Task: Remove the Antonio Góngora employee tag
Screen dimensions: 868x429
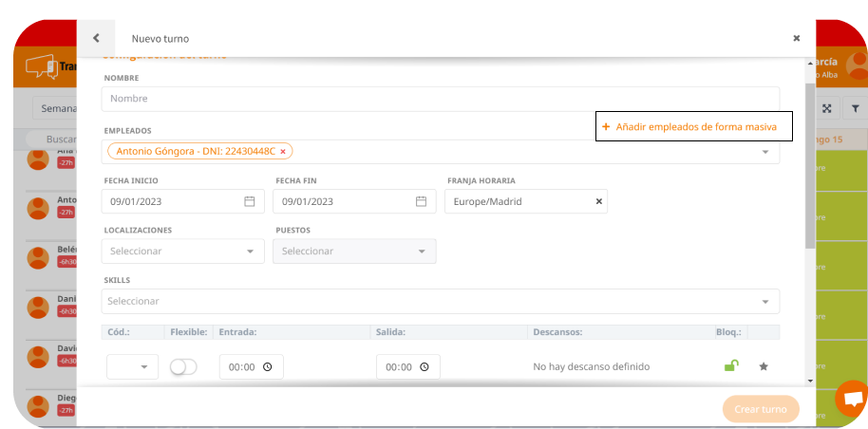Action: click(283, 151)
